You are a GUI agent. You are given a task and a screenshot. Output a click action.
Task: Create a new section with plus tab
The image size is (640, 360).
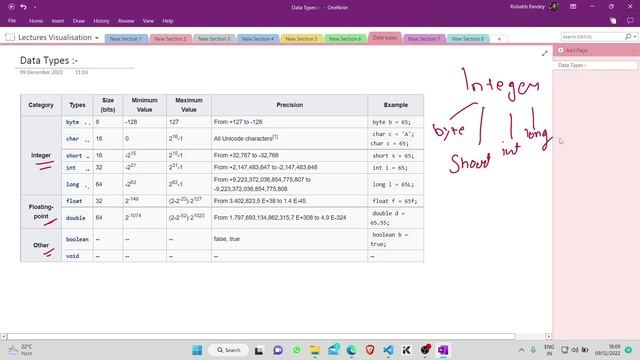[499, 39]
